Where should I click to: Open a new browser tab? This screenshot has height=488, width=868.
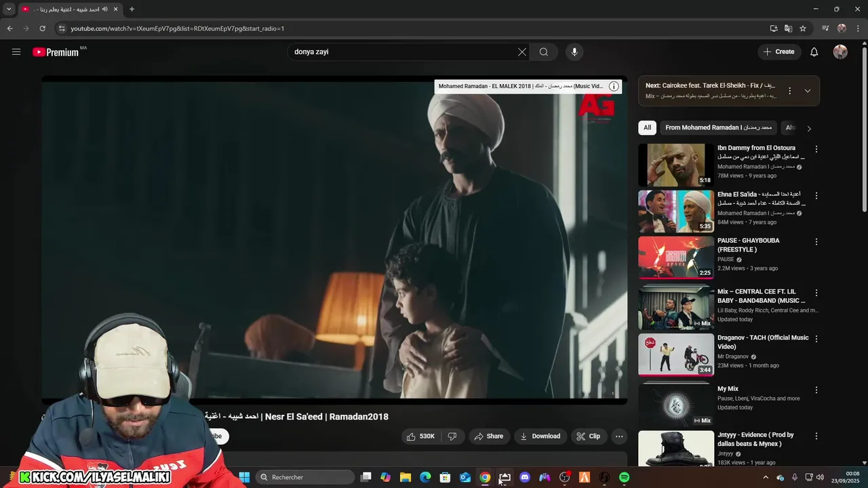[x=132, y=9]
